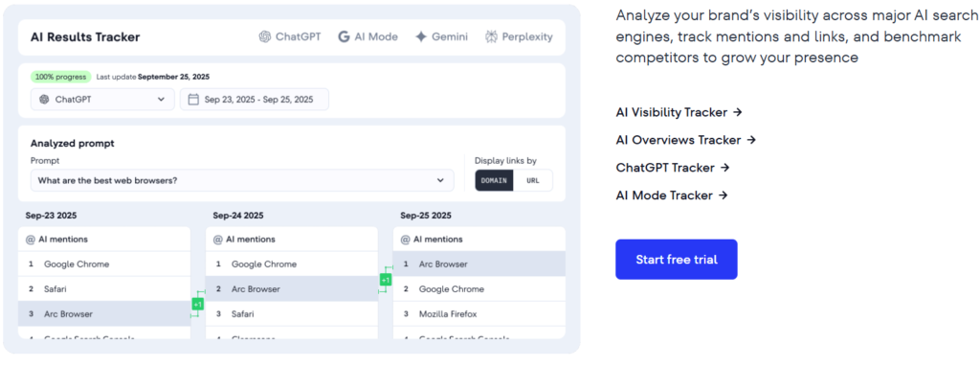This screenshot has height=367, width=980.
Task: Select Arc Browser row in Sep-25 list
Action: pos(479,264)
